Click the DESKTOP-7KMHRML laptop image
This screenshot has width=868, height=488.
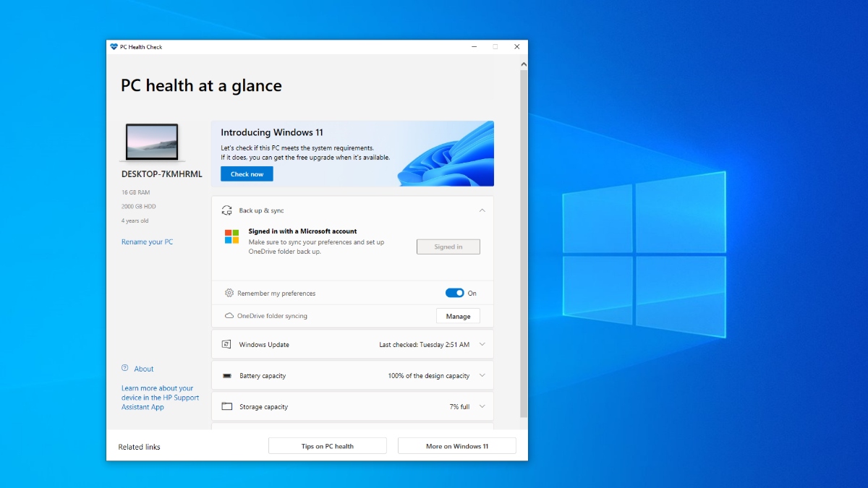153,142
